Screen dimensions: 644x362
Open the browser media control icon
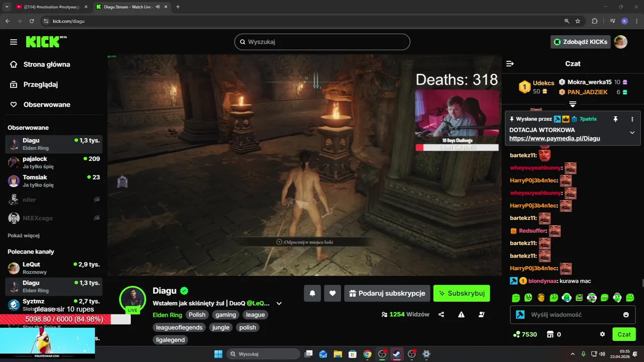[x=612, y=21]
